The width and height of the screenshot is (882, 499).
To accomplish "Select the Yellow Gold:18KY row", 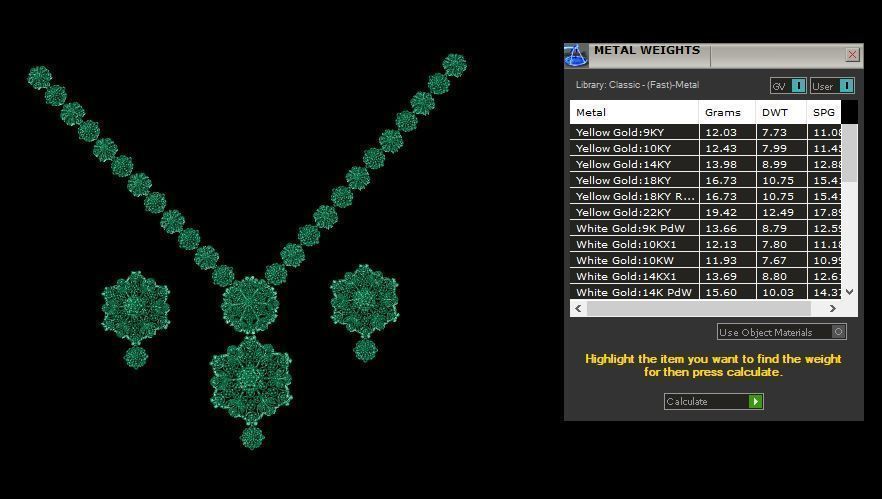I will [x=705, y=181].
